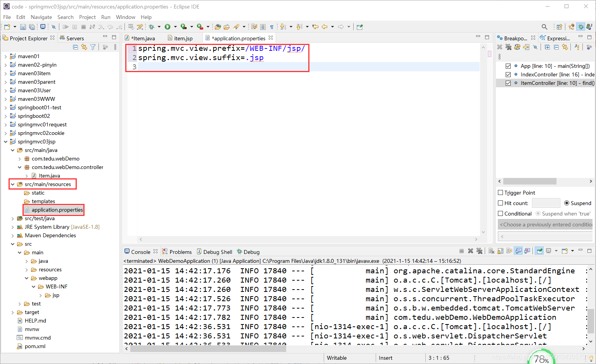This screenshot has width=596, height=364.
Task: Switch to the Debug Shell tab
Action: [214, 252]
